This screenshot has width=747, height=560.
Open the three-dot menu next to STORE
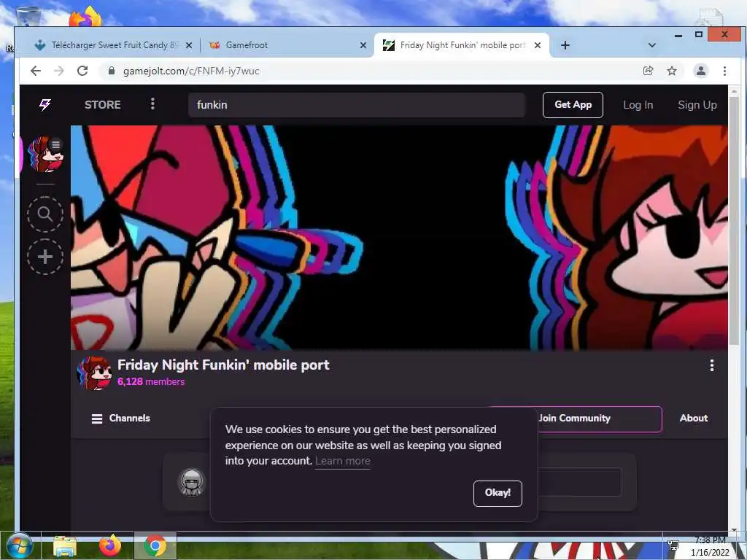[152, 104]
